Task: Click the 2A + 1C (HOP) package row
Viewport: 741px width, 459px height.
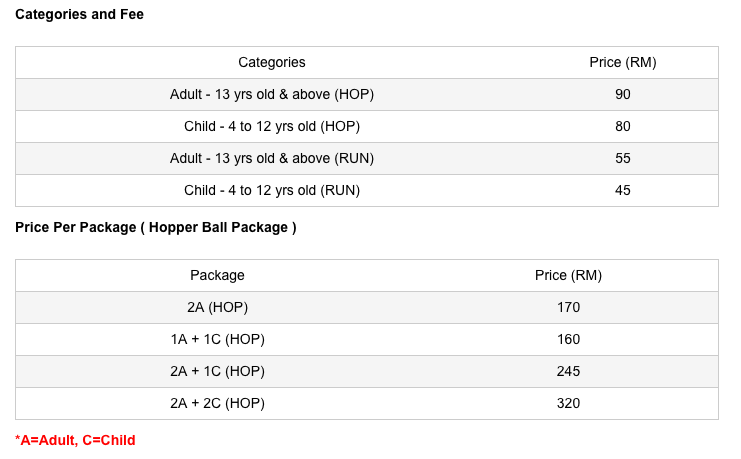Action: [x=367, y=372]
